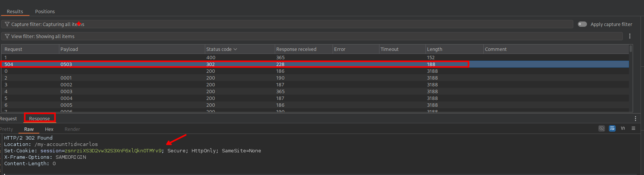The image size is (644, 175).
Task: Select the Hex view tab
Action: click(x=49, y=129)
